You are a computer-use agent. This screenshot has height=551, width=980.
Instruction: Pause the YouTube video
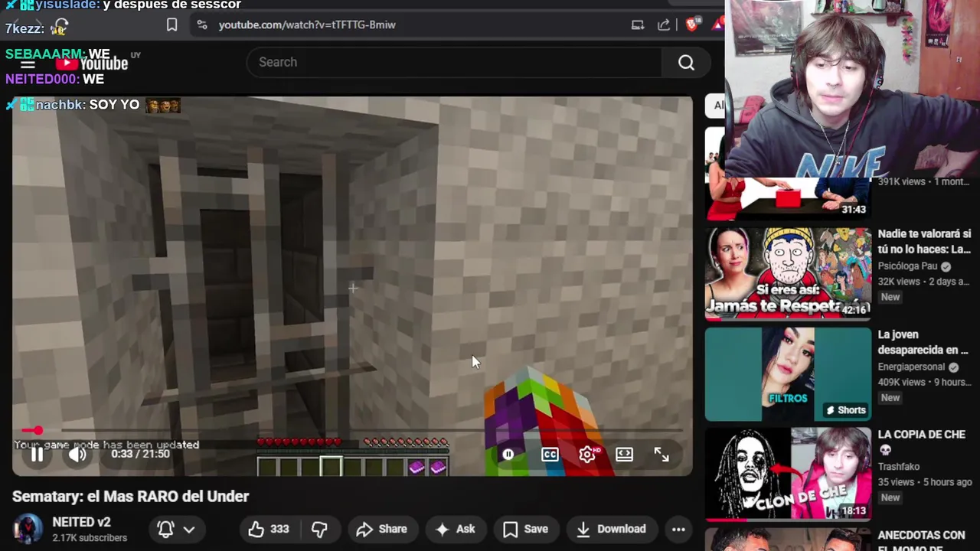pos(37,455)
